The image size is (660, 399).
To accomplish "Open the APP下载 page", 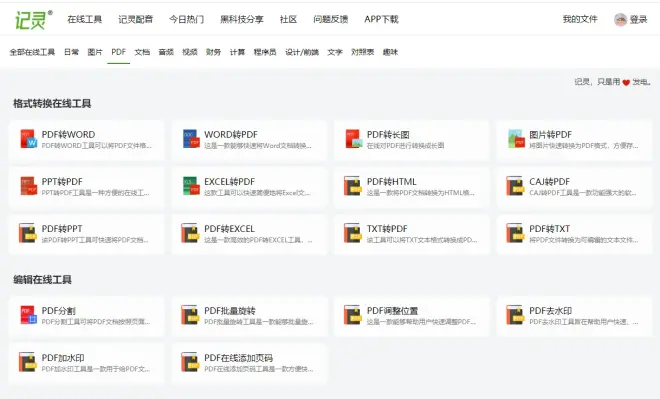I will tap(381, 19).
